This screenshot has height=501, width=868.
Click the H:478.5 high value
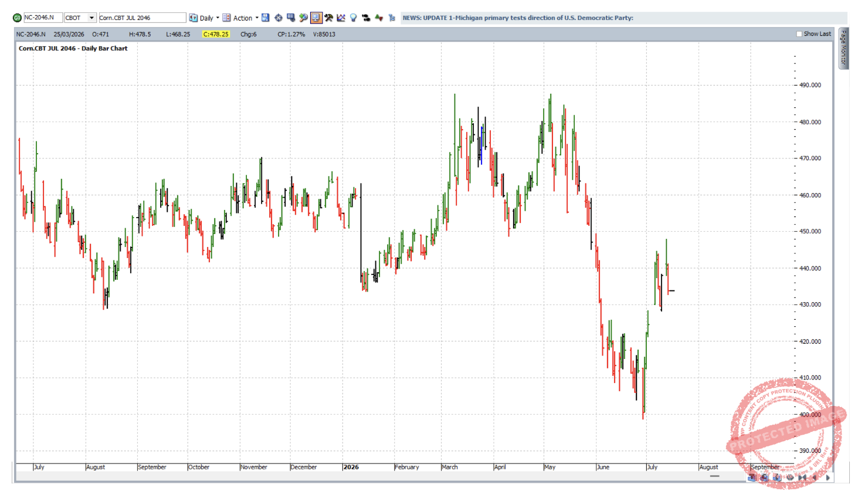pyautogui.click(x=140, y=34)
